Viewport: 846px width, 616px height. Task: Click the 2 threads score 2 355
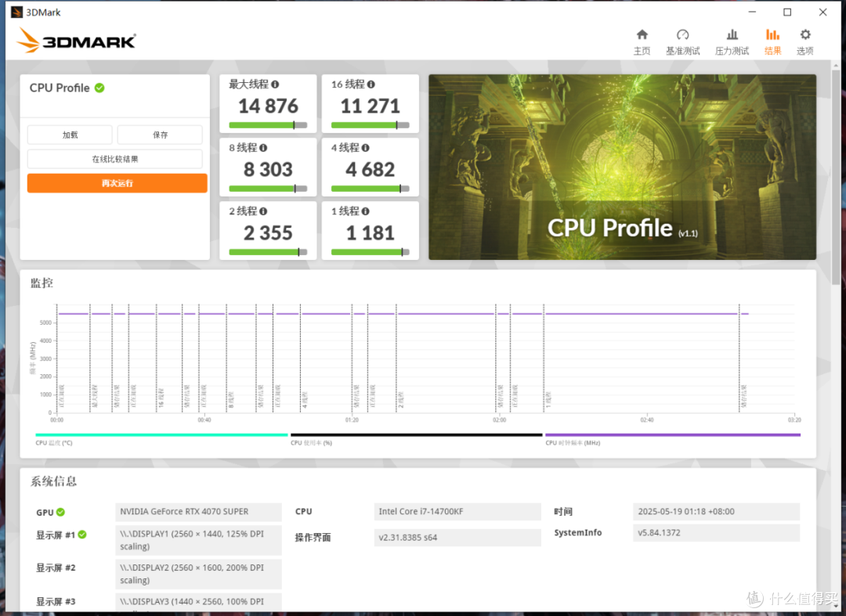(268, 233)
